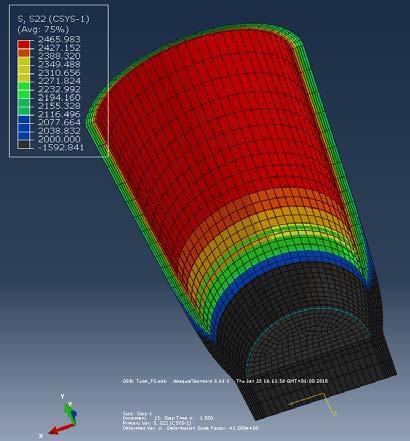Click the Z axis label of the triad
Screen dimensions: 410x441
[70, 404]
